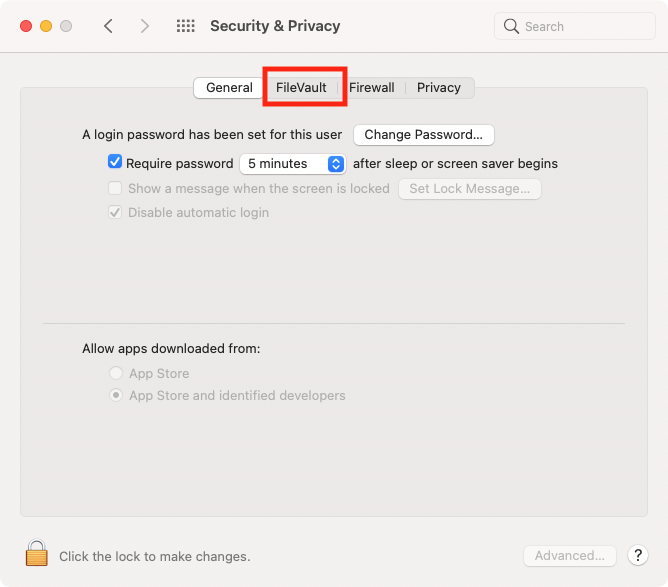Screen dimensions: 668x587
Task: Click the Change Password button
Action: (423, 135)
